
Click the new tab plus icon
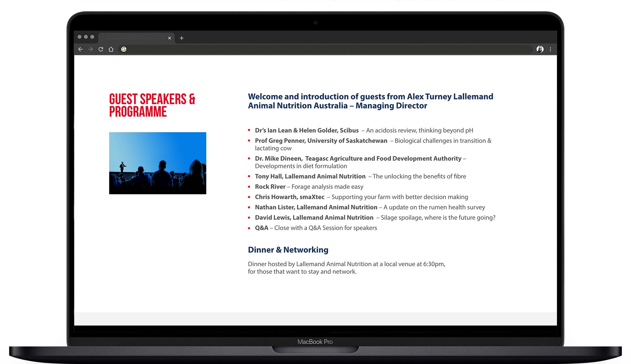click(183, 38)
